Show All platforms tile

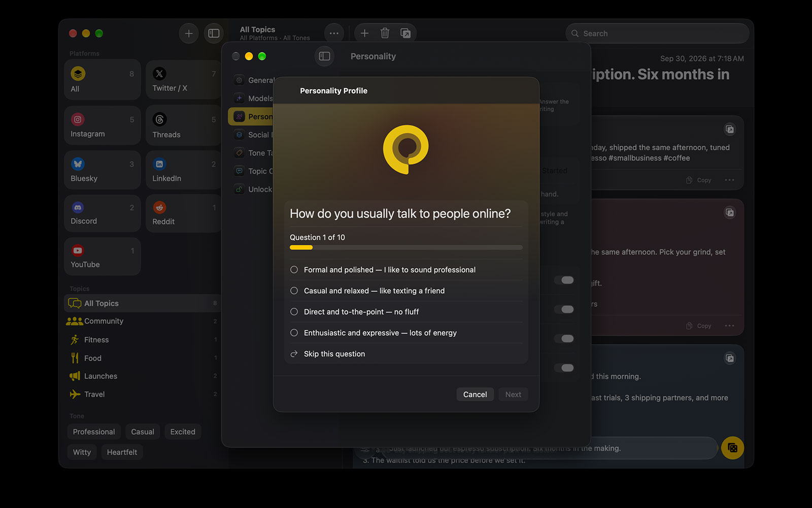[x=103, y=80]
